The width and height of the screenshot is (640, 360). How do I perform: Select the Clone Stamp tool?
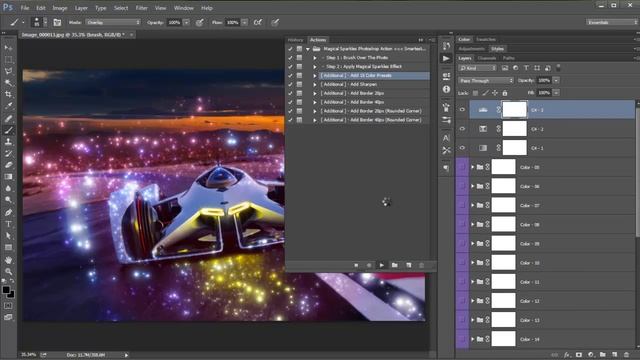point(8,142)
